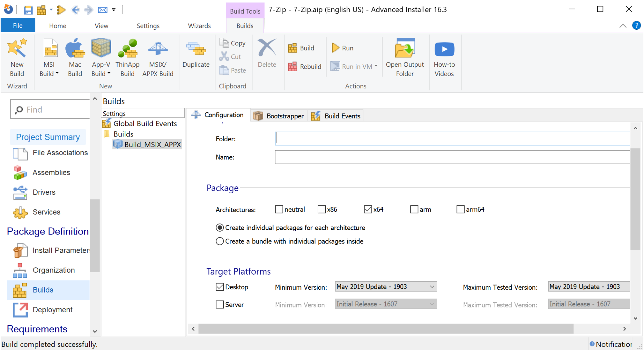Image resolution: width=644 pixels, height=351 pixels.
Task: Go to File Associations page
Action: point(50,153)
